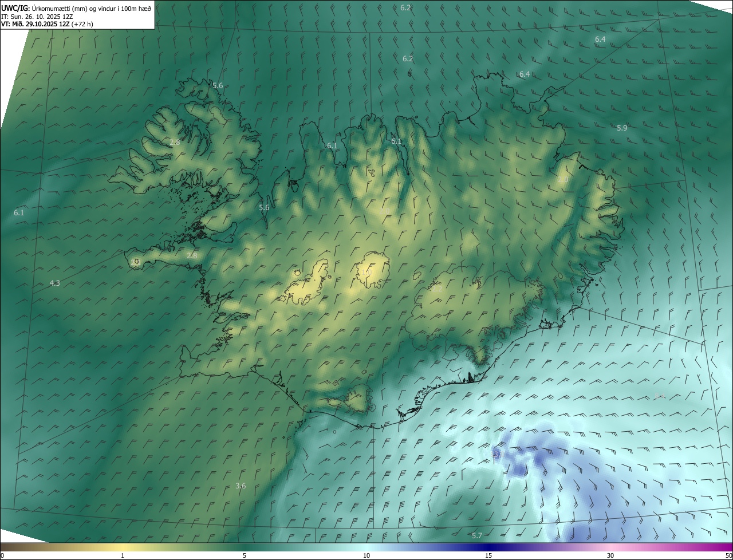Click the colour scale tick label 50
The width and height of the screenshot is (733, 560).
coord(728,556)
